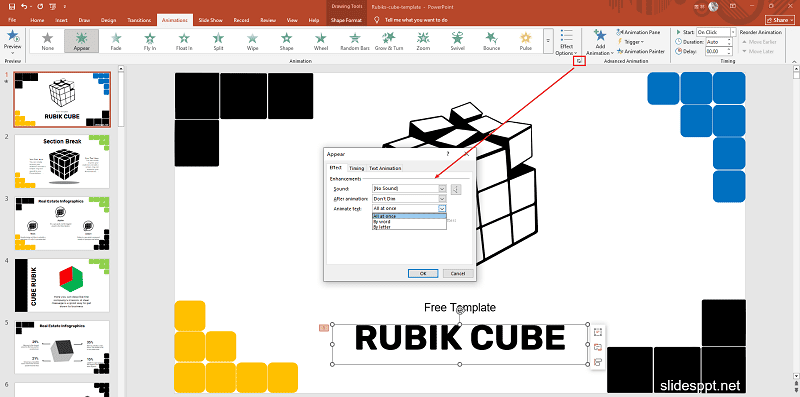Toggle ribbon display options icon
Viewport: 800px width, 397px height.
click(733, 7)
